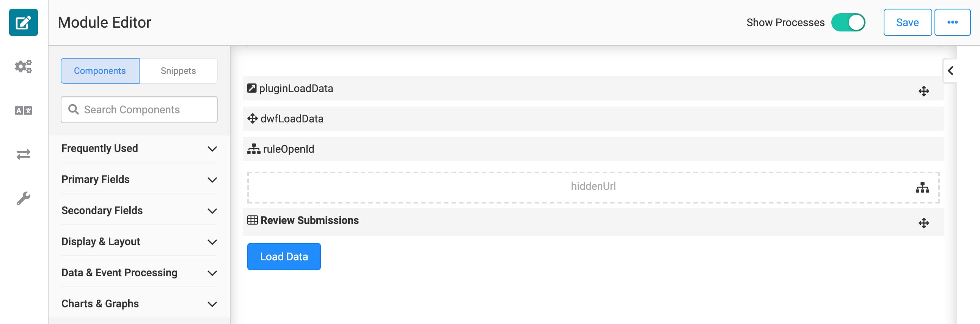Click the table icon beside Review Submissions
Viewport: 980px width, 324px height.
(x=252, y=220)
